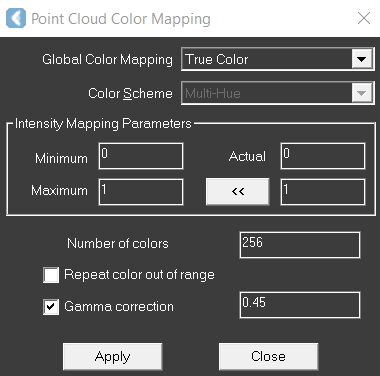Select the True Color combo box field

[x=278, y=59]
